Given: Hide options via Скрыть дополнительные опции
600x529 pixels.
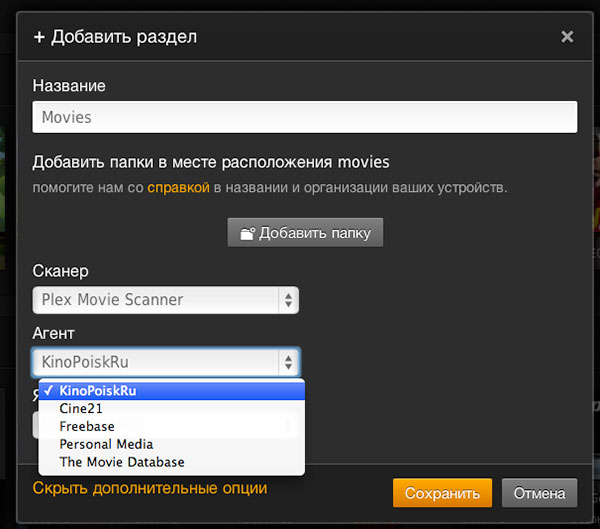Looking at the screenshot, I should 150,489.
